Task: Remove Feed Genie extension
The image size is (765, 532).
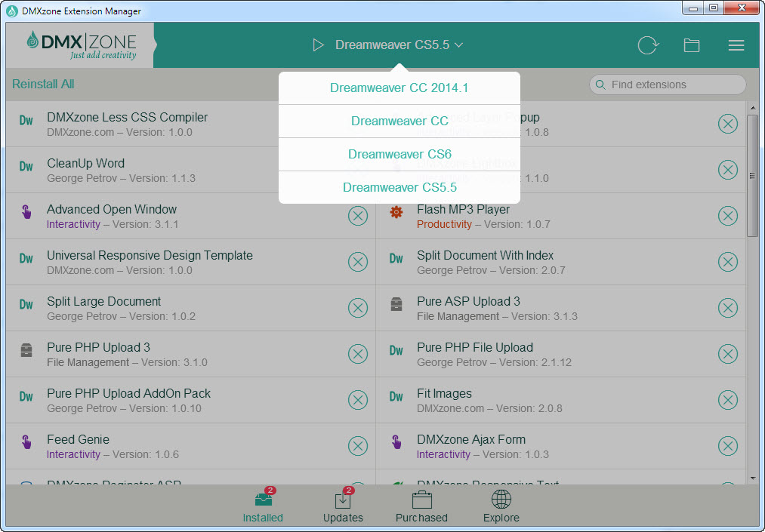Action: [358, 446]
